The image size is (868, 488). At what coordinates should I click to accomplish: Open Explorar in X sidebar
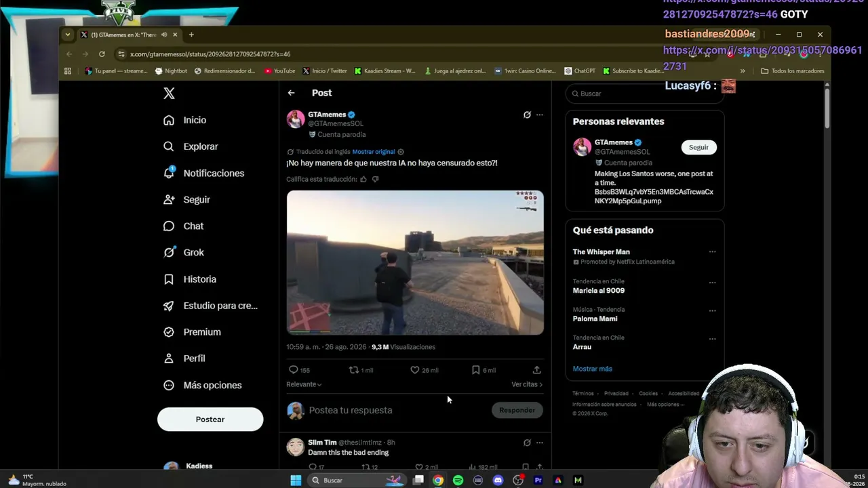191,146
